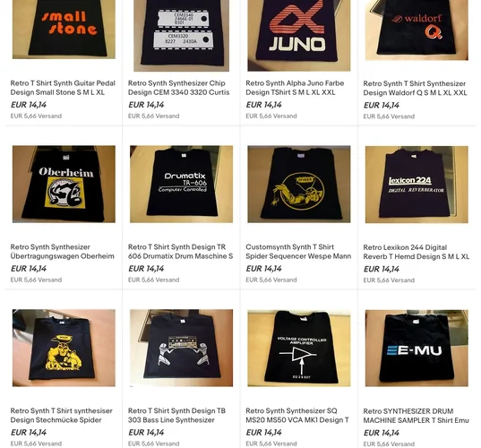481x448 pixels.
Task: Open the yellow Stechmücke Spider shirt image
Action: point(64,348)
